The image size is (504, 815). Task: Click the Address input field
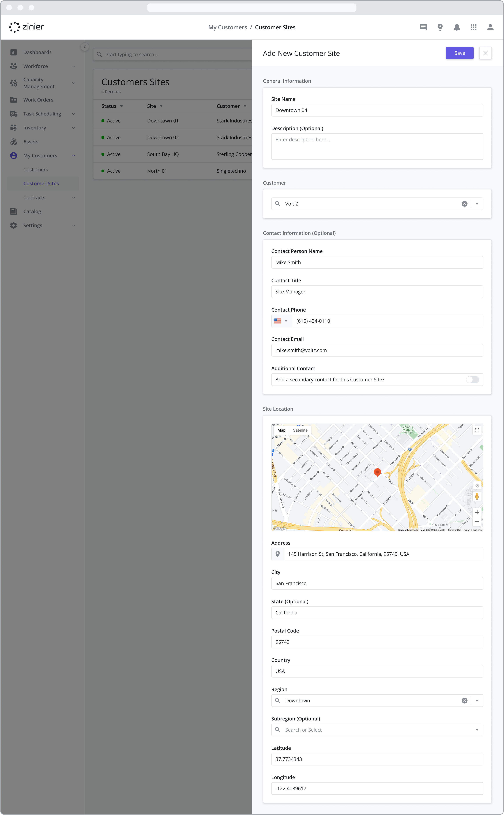(x=383, y=554)
